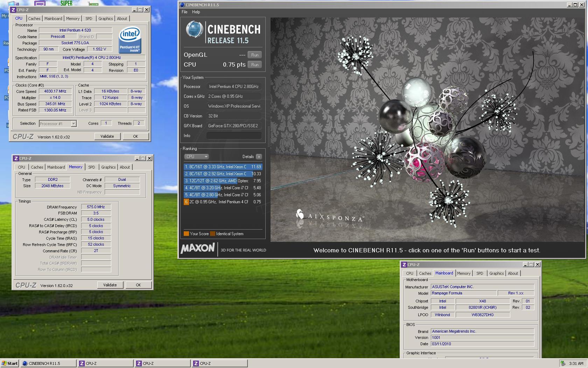
Task: Select Caches tab in Mainboard window
Action: [x=425, y=273]
